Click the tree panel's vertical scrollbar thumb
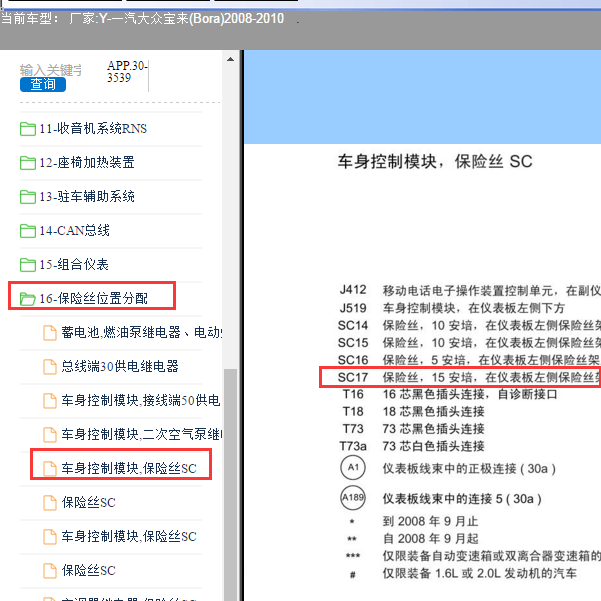 click(x=230, y=485)
